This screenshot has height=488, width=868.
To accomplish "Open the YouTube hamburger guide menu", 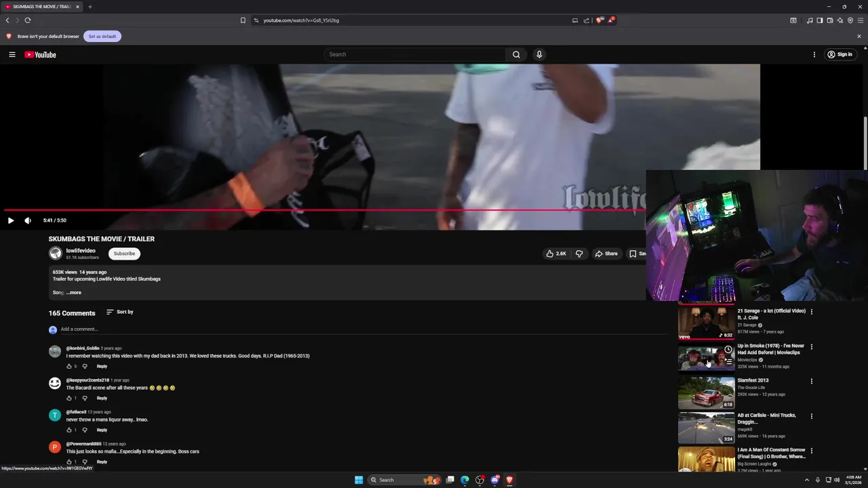I will coord(12,54).
